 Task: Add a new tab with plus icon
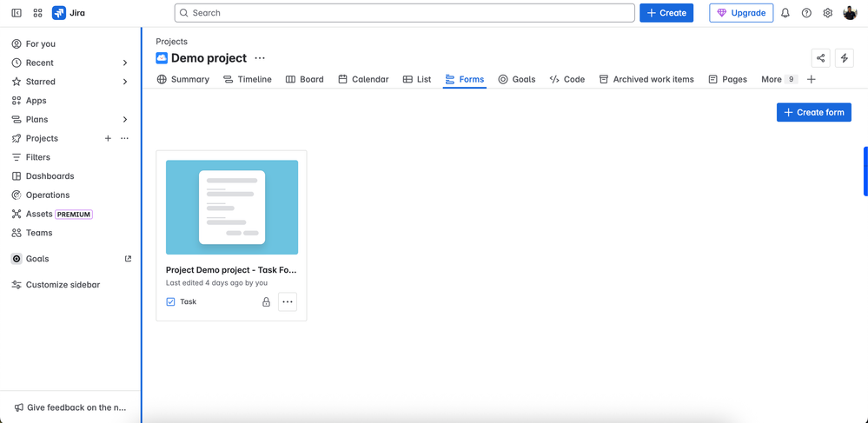click(x=811, y=79)
